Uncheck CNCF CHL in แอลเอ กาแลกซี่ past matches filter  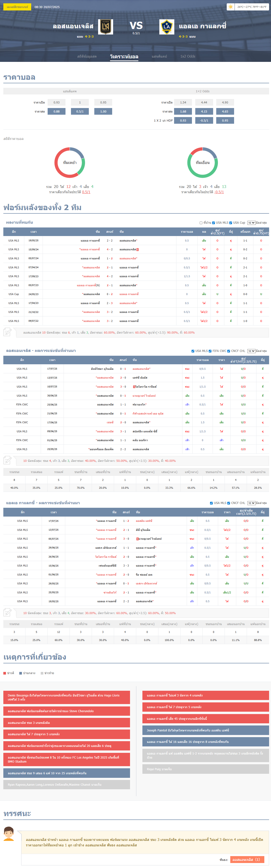pyautogui.click(x=229, y=503)
